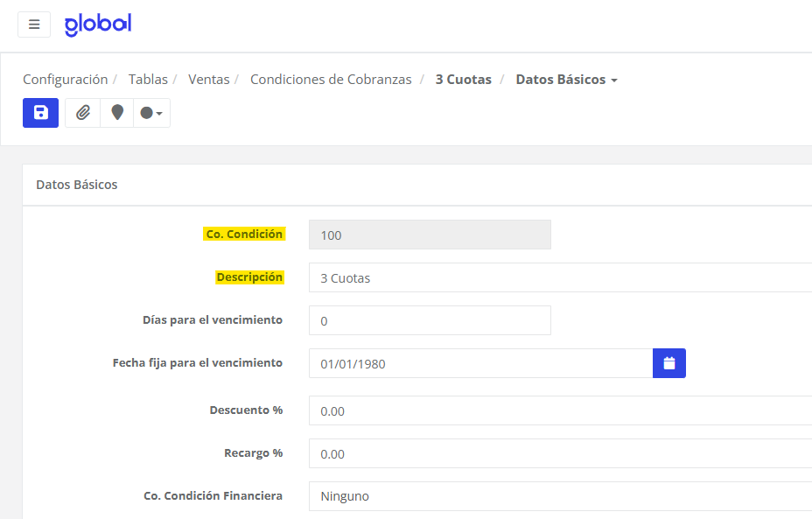Go to Tablas breadcrumb
Image resolution: width=812 pixels, height=519 pixels.
(148, 80)
